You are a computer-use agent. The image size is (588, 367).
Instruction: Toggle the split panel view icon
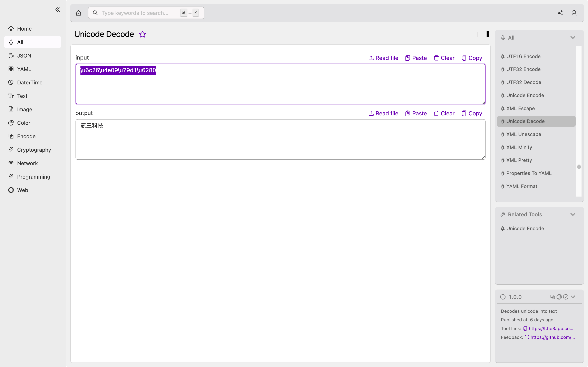coord(486,34)
